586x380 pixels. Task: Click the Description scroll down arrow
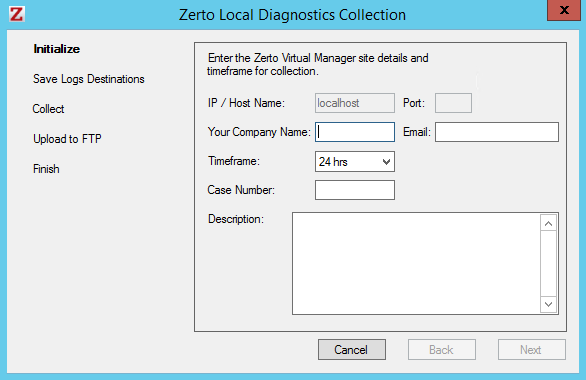[548, 304]
